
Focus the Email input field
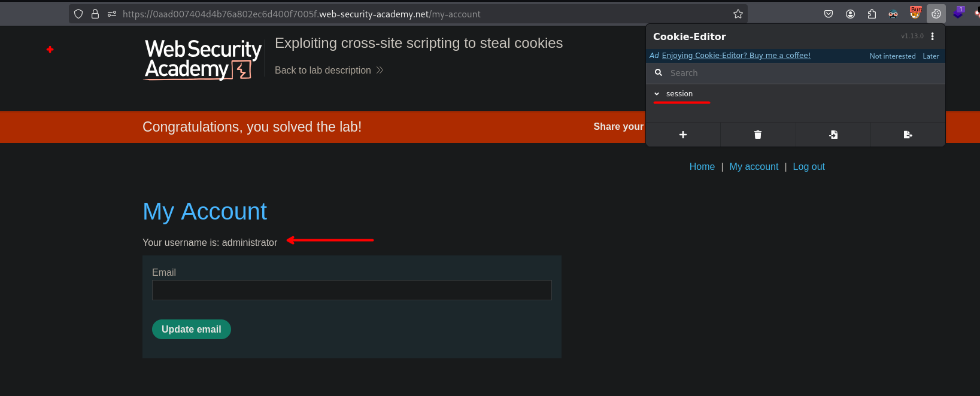click(x=351, y=290)
